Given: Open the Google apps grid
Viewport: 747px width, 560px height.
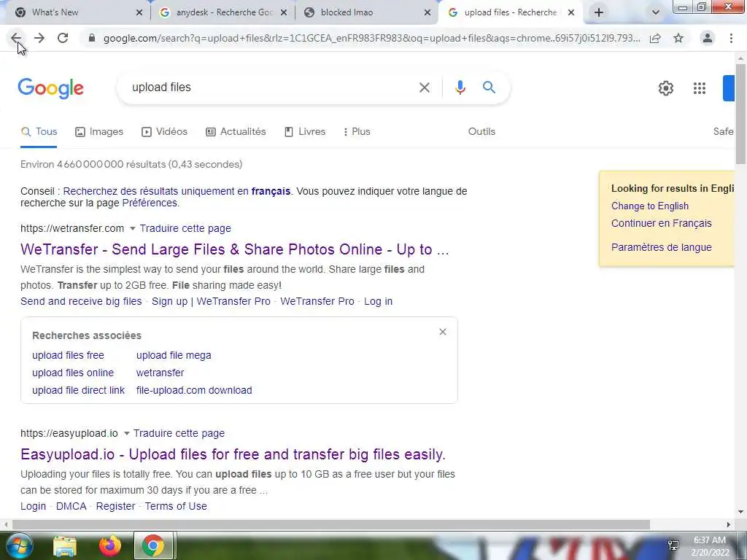Looking at the screenshot, I should 700,88.
